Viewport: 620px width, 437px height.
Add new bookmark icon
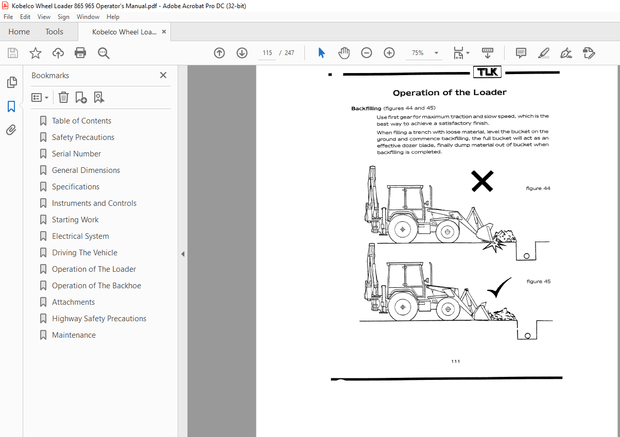point(81,97)
